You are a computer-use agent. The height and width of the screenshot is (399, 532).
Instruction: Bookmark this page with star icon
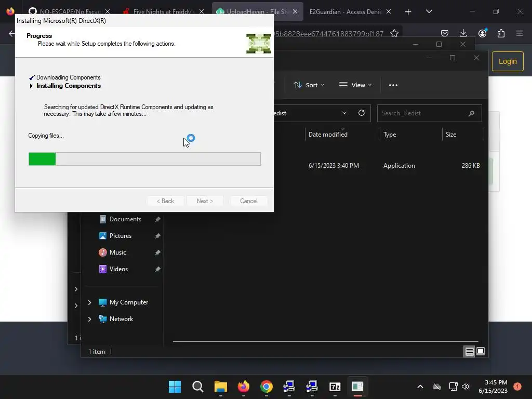tap(394, 33)
